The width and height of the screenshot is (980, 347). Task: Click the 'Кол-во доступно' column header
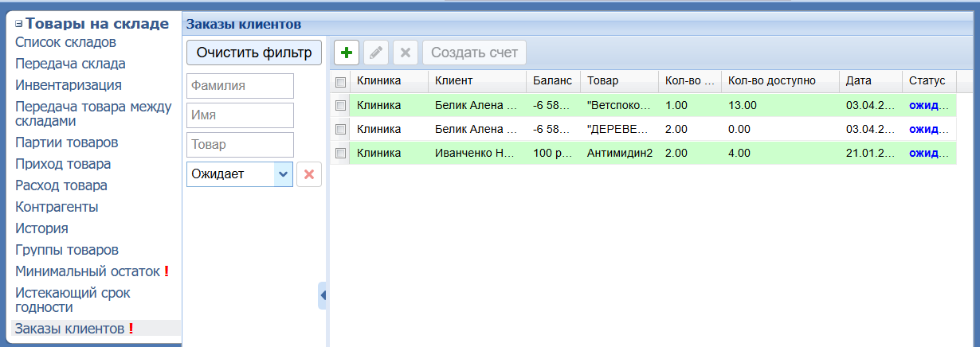[x=771, y=81]
